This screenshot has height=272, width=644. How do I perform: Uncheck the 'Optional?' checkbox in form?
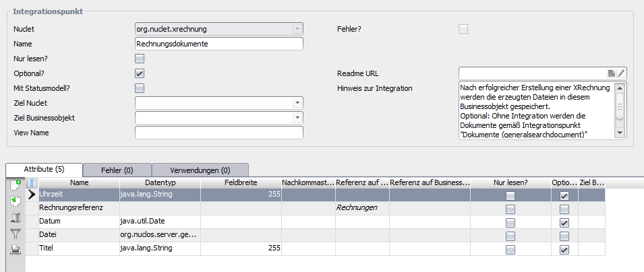point(140,73)
